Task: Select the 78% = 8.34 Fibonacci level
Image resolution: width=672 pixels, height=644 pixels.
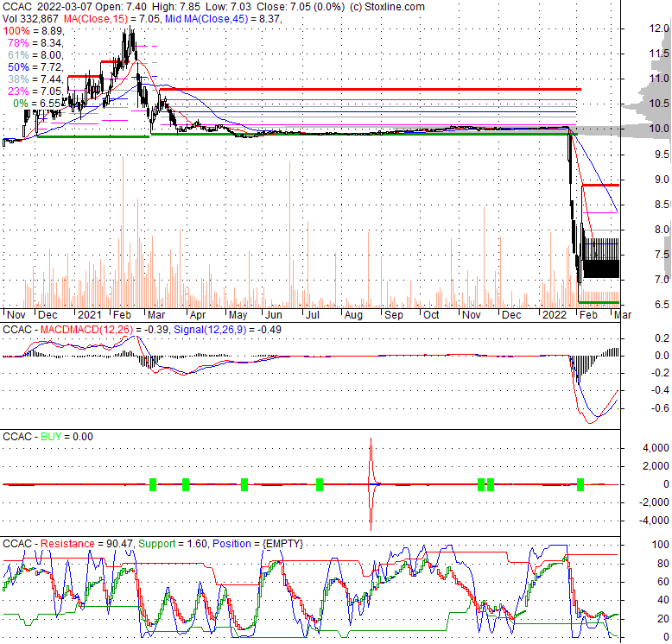Action: [x=35, y=43]
